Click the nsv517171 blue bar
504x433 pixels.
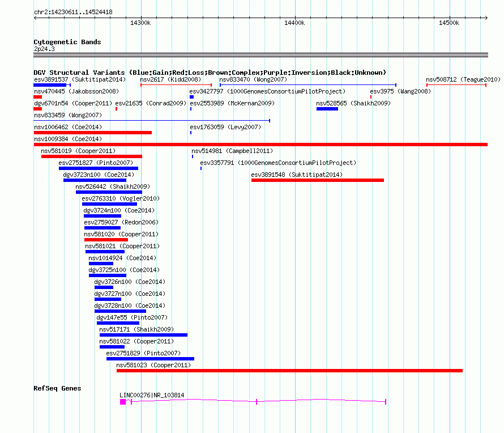pyautogui.click(x=143, y=335)
